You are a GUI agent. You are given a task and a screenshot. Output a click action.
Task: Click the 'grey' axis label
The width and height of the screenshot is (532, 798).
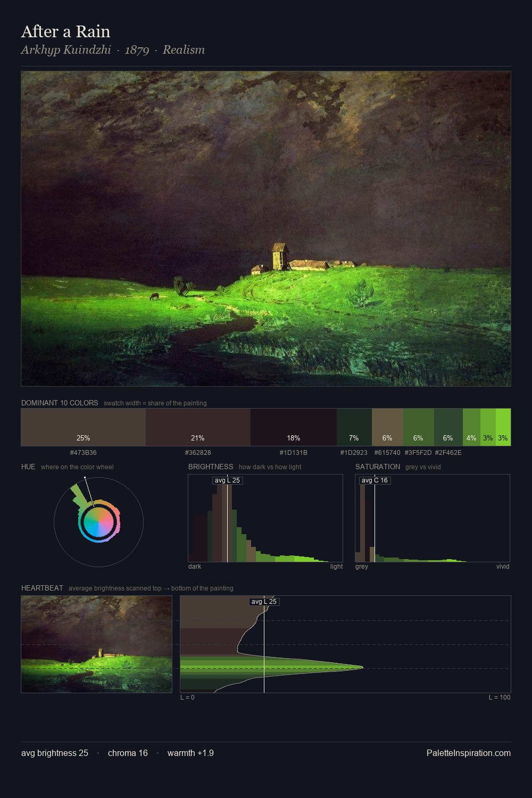[x=362, y=567]
